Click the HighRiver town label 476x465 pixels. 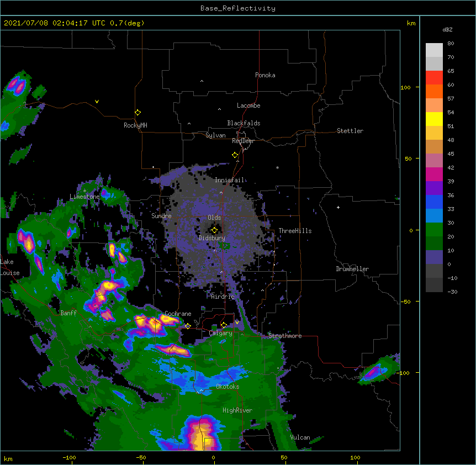pyautogui.click(x=237, y=410)
